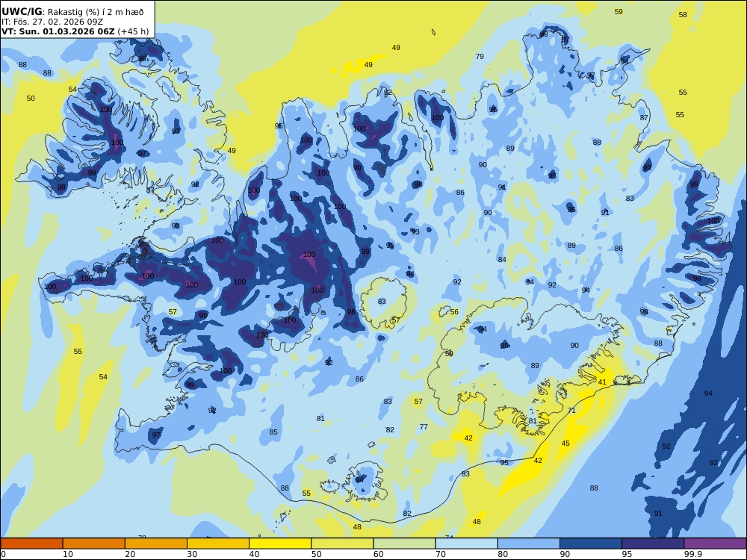Click the map value '45'
This screenshot has height=560, width=747.
565,444
